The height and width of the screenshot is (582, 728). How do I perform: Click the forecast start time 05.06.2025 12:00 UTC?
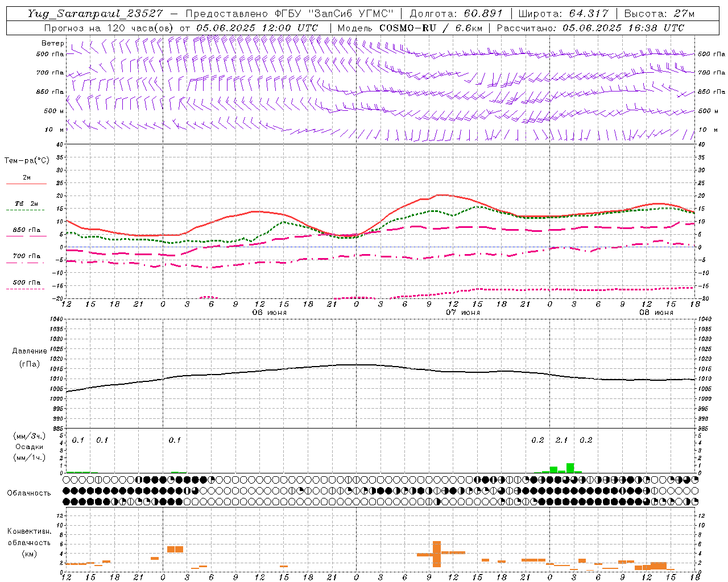[x=257, y=28]
